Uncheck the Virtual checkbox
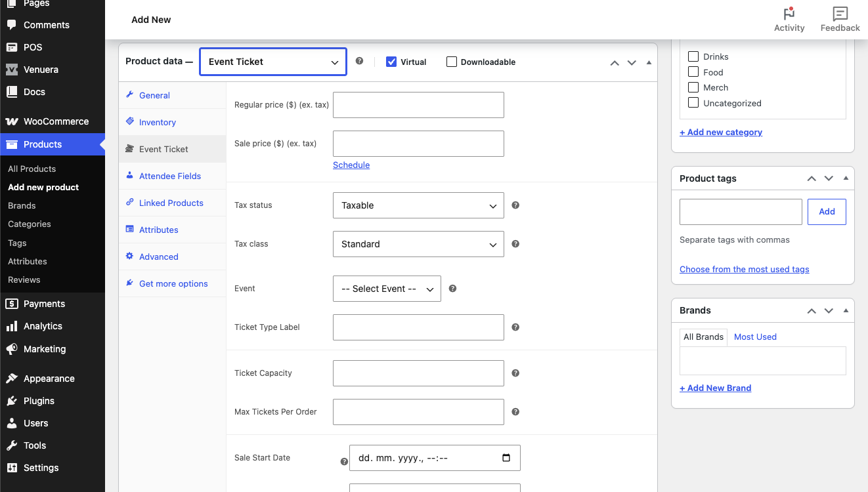The height and width of the screenshot is (492, 868). click(391, 62)
